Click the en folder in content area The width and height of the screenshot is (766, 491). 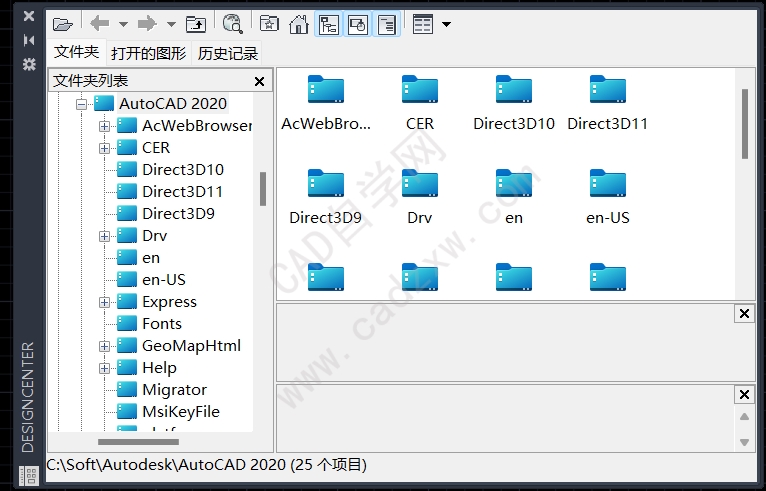point(514,197)
